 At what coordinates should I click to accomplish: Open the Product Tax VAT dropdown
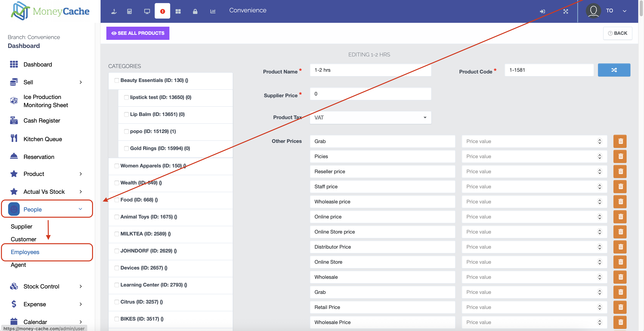(x=370, y=118)
